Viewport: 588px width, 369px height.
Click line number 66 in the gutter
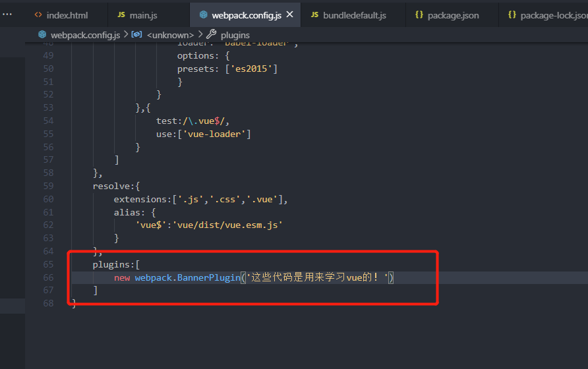[x=48, y=277]
